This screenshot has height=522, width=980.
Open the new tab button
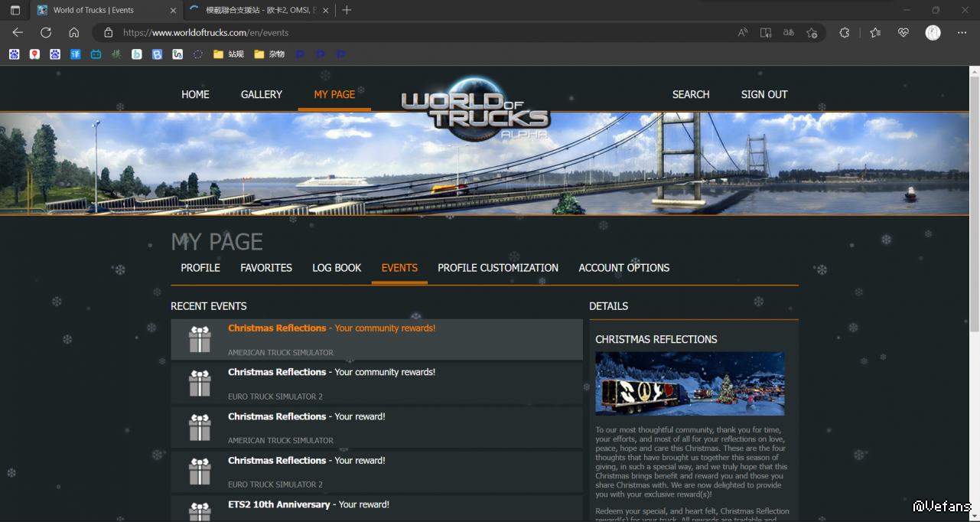click(347, 10)
